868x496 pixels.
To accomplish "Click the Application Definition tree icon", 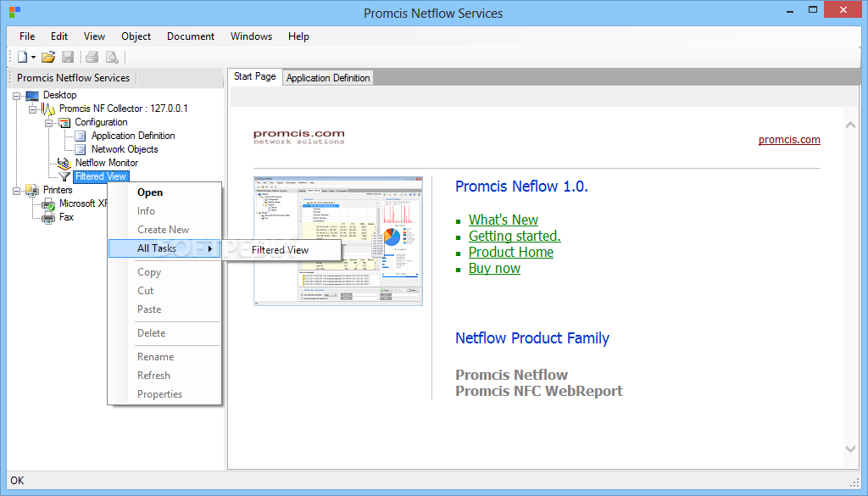I will click(x=81, y=136).
